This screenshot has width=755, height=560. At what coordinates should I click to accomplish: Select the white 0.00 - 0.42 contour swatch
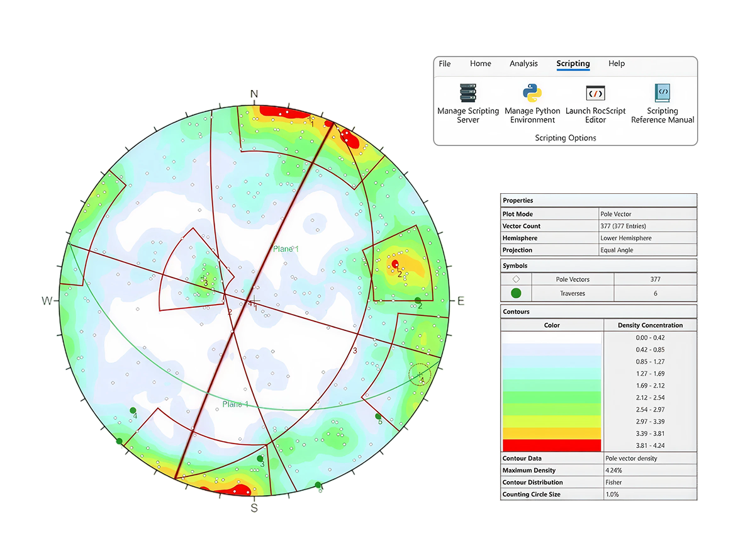(551, 338)
